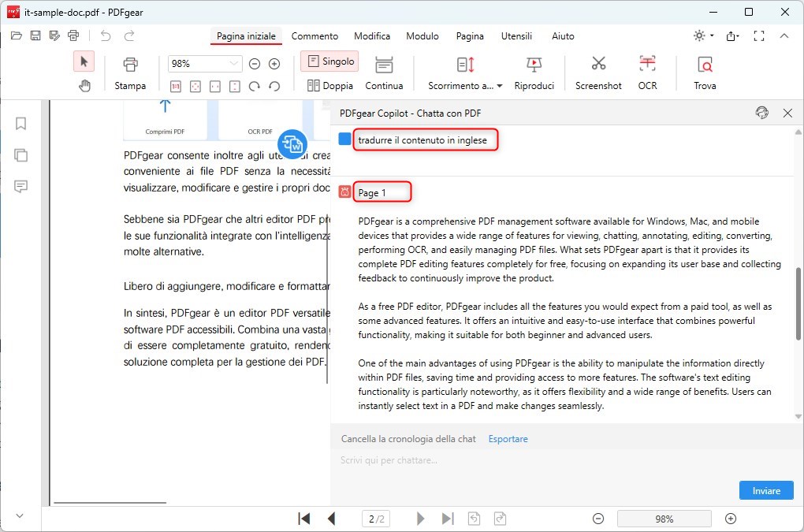Open the Modifica tab
Screen dimensions: 804x532
[372, 36]
